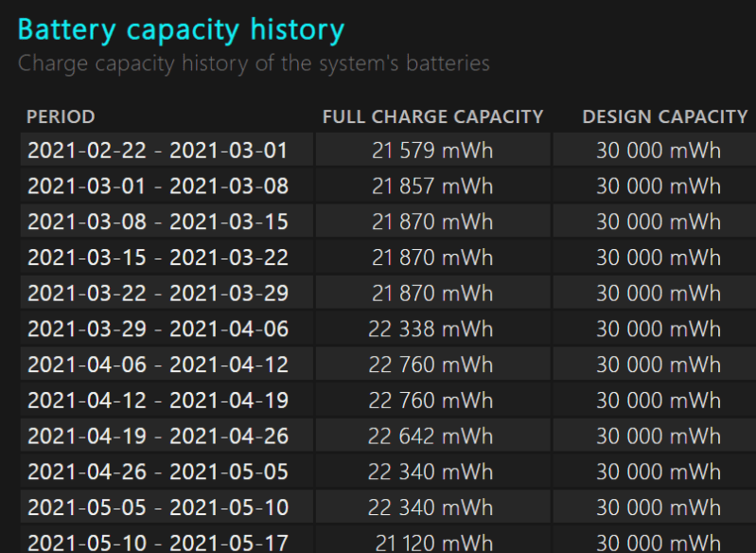Click 21 870 mWh in the 2021-03-22 row
The image size is (756, 553).
pyautogui.click(x=432, y=293)
